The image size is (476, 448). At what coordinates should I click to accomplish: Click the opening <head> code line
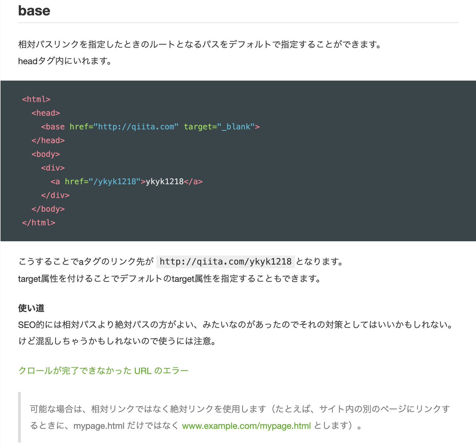coord(46,113)
